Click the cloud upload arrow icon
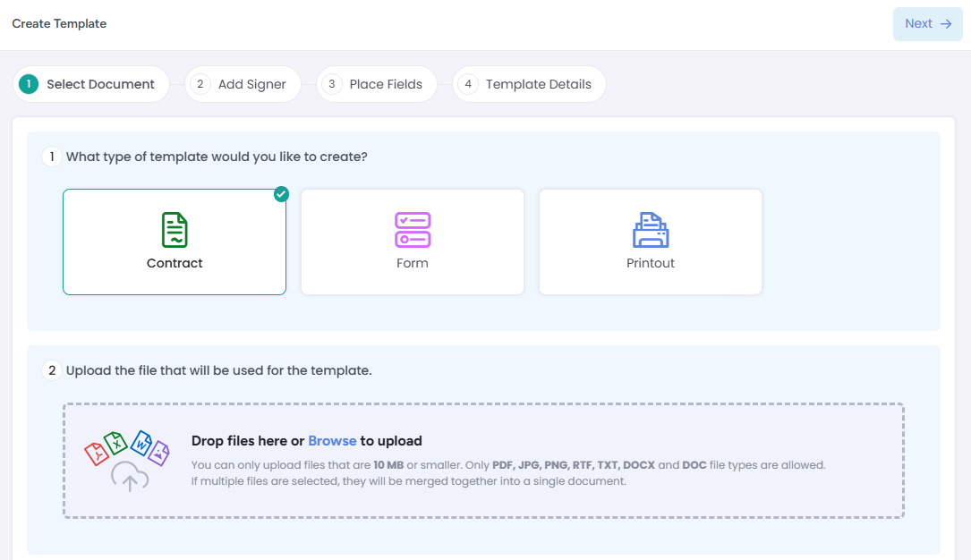Image resolution: width=971 pixels, height=560 pixels. pyautogui.click(x=130, y=477)
